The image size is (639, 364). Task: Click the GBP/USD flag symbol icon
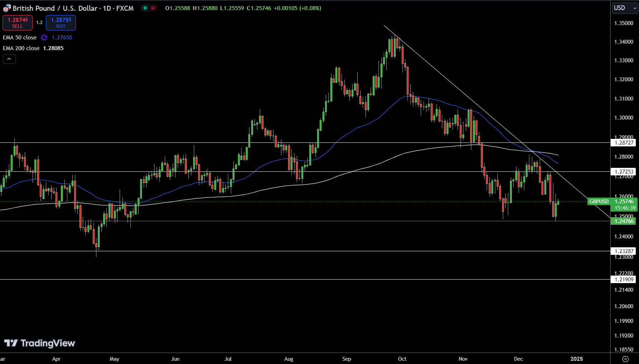click(7, 8)
